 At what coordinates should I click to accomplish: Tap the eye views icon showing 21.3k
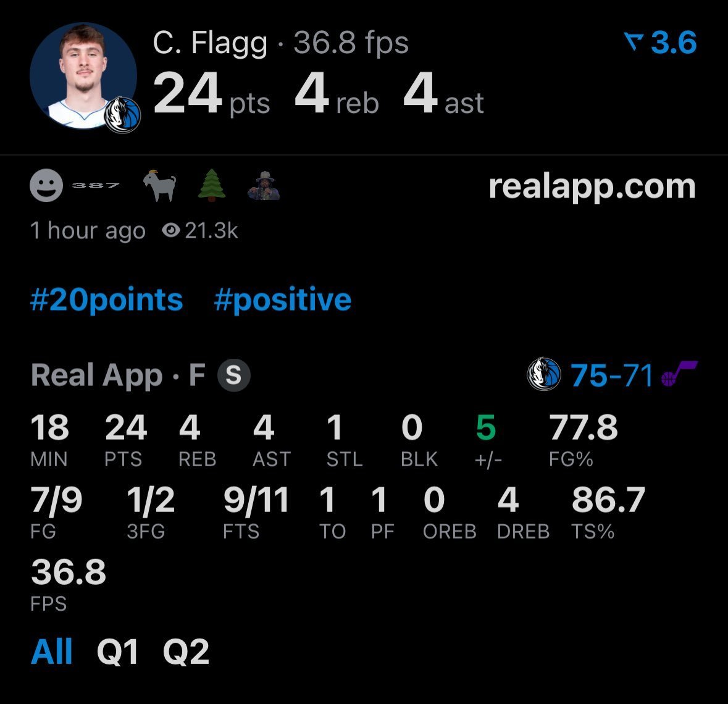point(171,230)
